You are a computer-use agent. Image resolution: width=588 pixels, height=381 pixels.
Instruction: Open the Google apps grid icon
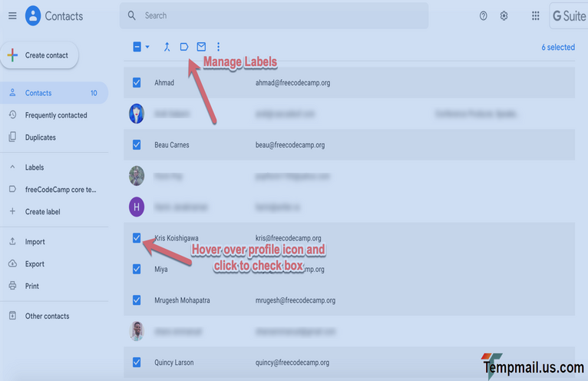536,15
